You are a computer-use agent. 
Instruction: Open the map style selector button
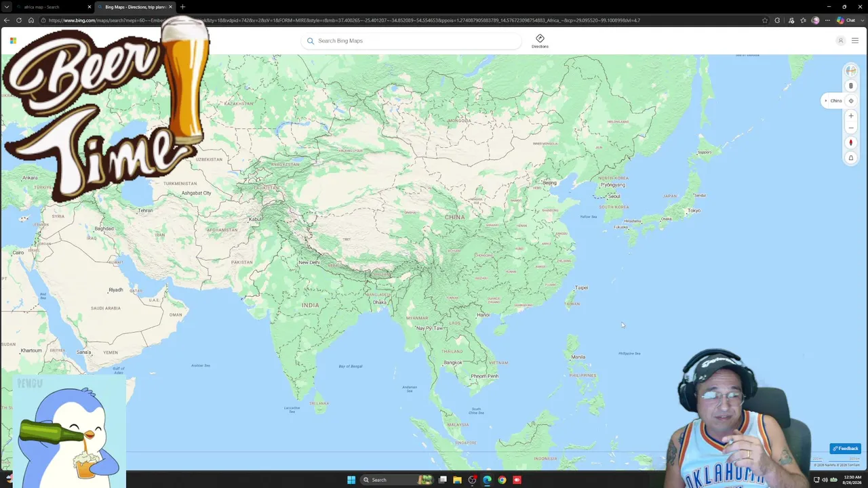850,71
